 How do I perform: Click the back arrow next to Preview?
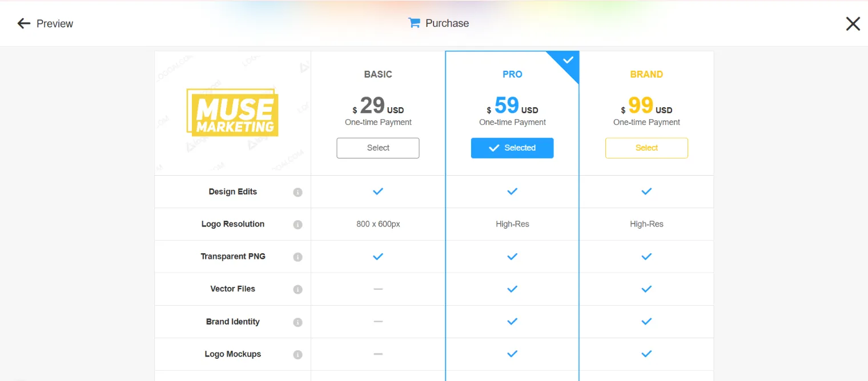(x=23, y=23)
